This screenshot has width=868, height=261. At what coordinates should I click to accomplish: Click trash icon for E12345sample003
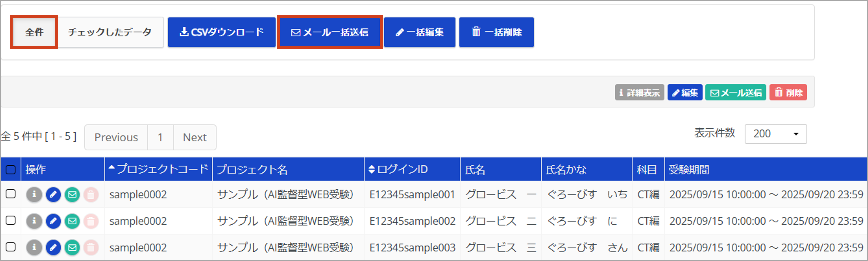(x=91, y=247)
